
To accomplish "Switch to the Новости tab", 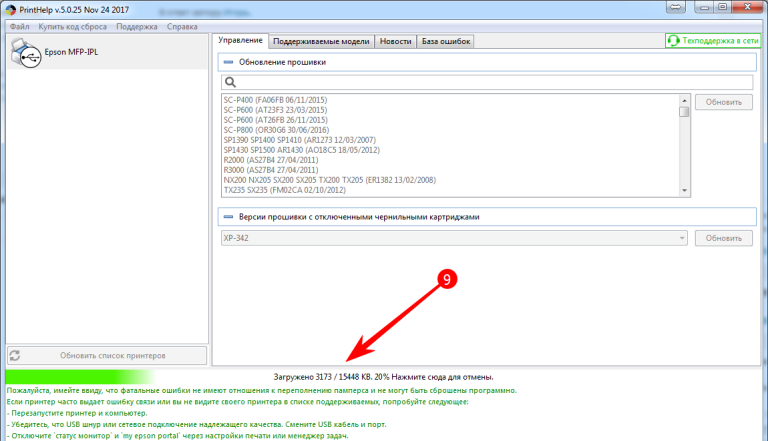I will point(395,41).
